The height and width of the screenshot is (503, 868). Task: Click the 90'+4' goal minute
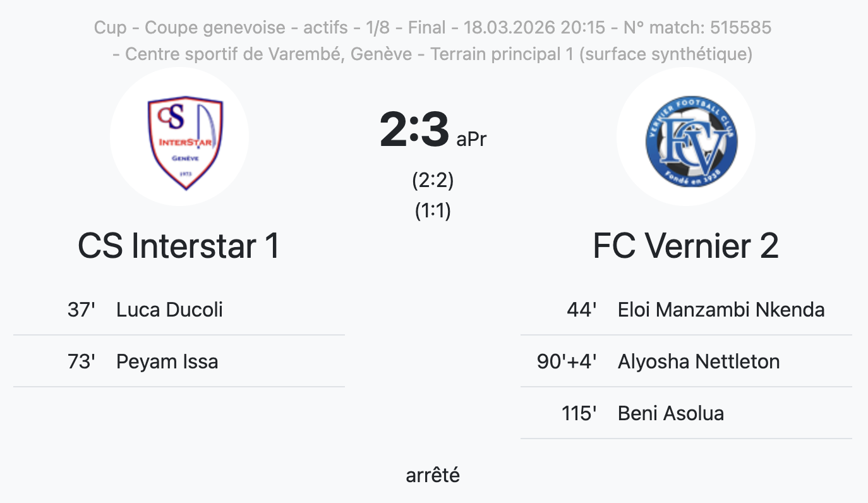pyautogui.click(x=566, y=361)
